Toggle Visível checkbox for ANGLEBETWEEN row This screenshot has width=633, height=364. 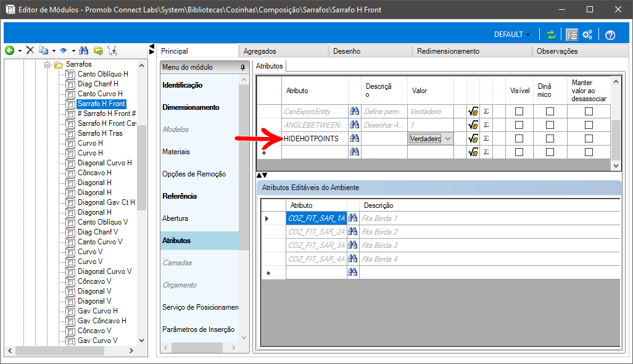(x=519, y=125)
